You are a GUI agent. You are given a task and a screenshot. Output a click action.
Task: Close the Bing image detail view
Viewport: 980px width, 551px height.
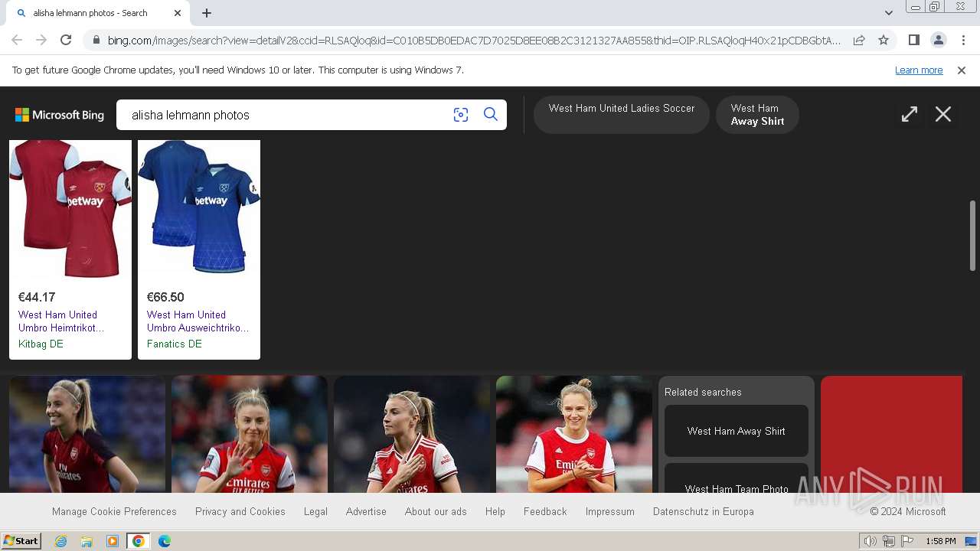943,114
